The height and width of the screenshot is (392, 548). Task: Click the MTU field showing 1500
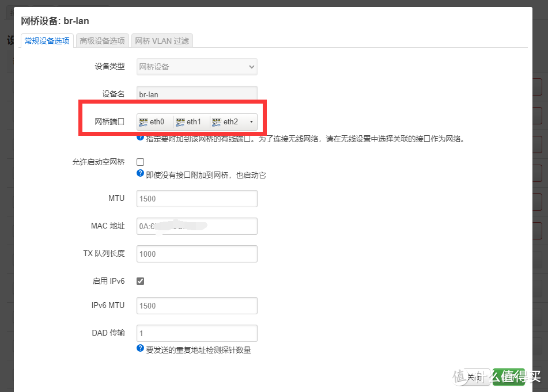click(196, 199)
